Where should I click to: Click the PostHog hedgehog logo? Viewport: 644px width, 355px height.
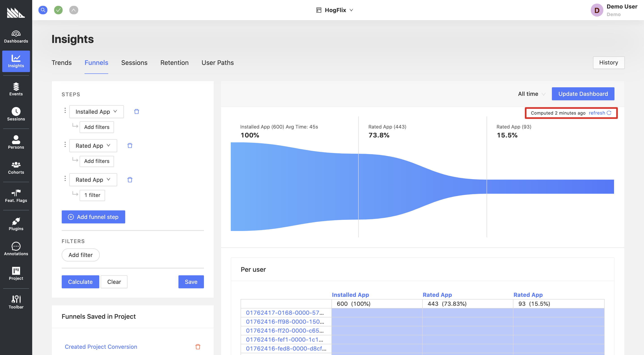coord(16,13)
